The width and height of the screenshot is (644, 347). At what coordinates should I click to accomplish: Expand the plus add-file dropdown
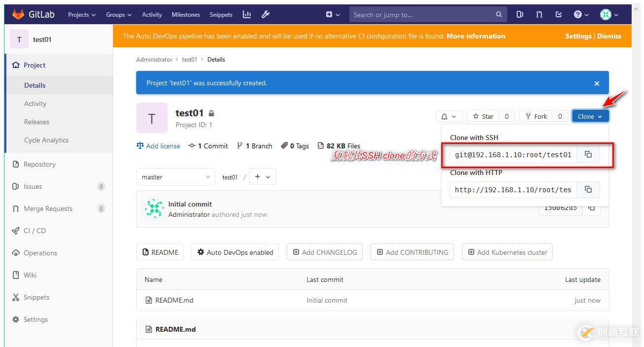263,177
